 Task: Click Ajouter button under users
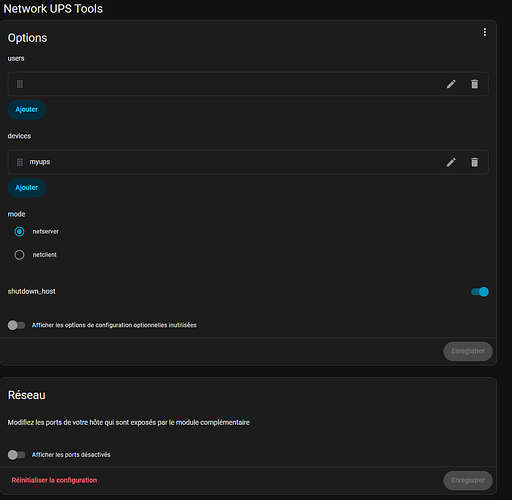27,109
